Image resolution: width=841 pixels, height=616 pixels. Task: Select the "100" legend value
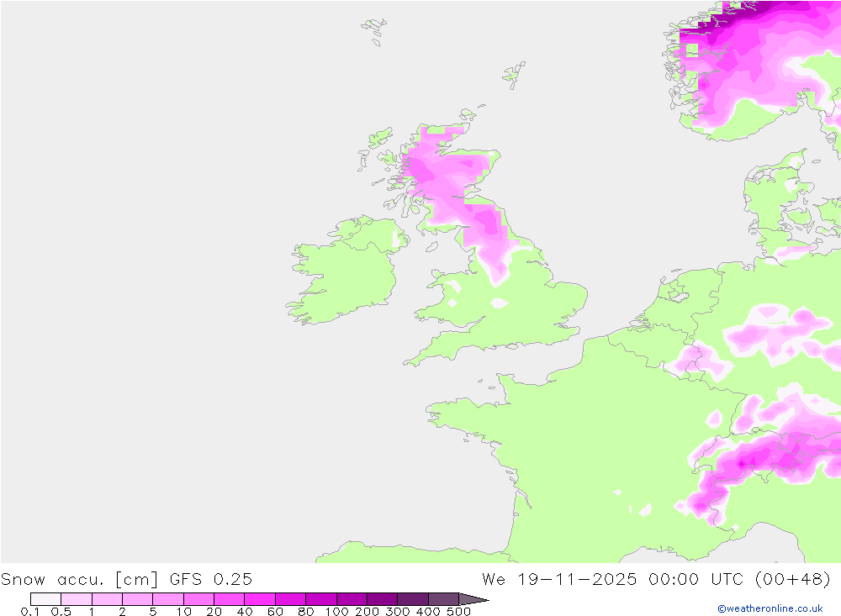337,612
